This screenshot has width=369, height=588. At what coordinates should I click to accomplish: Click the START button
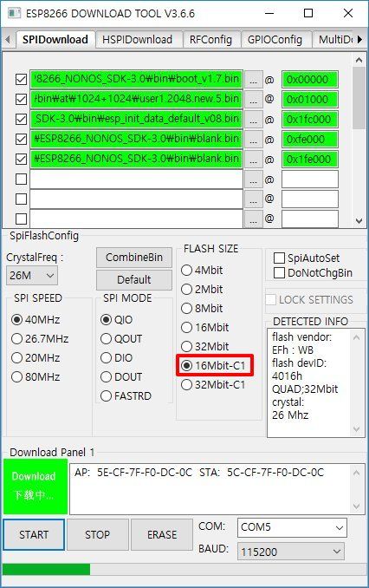34,534
